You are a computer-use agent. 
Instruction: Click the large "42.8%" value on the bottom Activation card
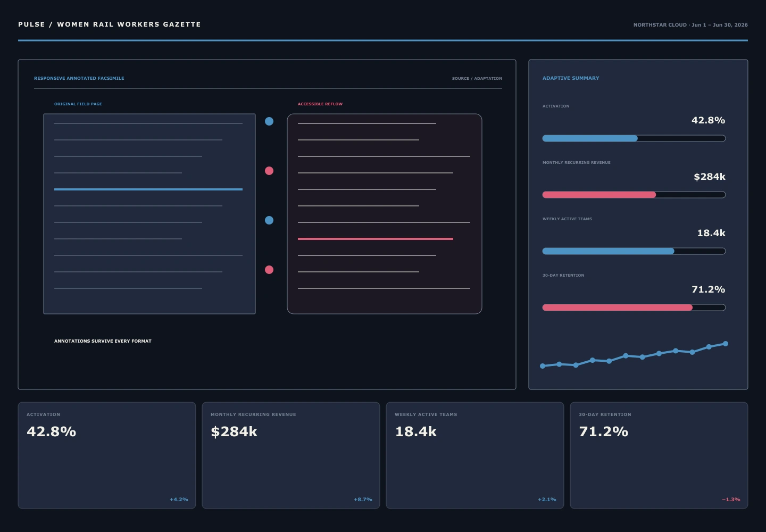pyautogui.click(x=52, y=431)
